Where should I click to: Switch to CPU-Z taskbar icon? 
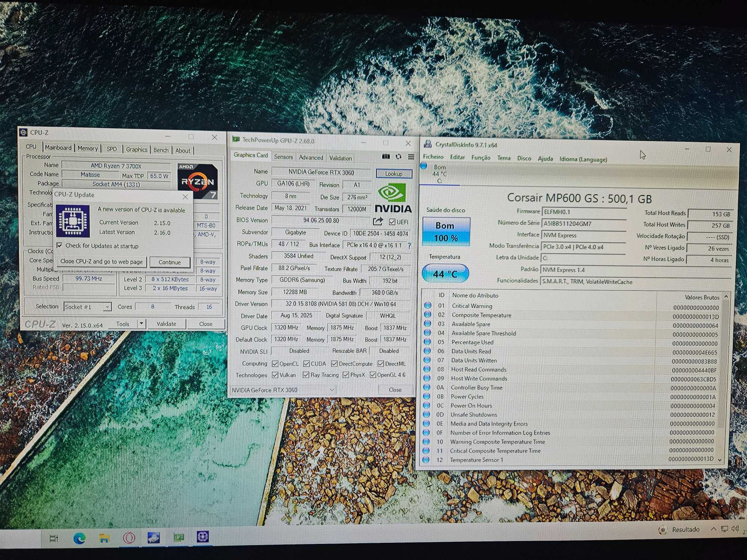tap(203, 537)
